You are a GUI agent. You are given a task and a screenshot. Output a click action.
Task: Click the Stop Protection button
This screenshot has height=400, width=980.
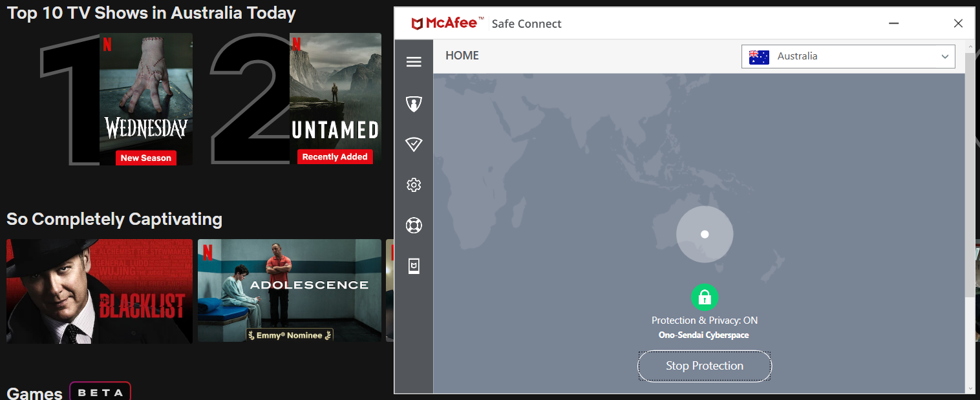tap(705, 366)
